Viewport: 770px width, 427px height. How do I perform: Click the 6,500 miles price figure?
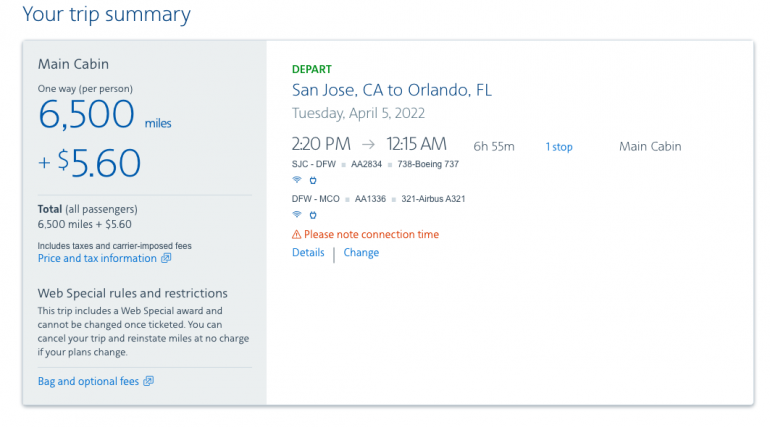coord(87,116)
